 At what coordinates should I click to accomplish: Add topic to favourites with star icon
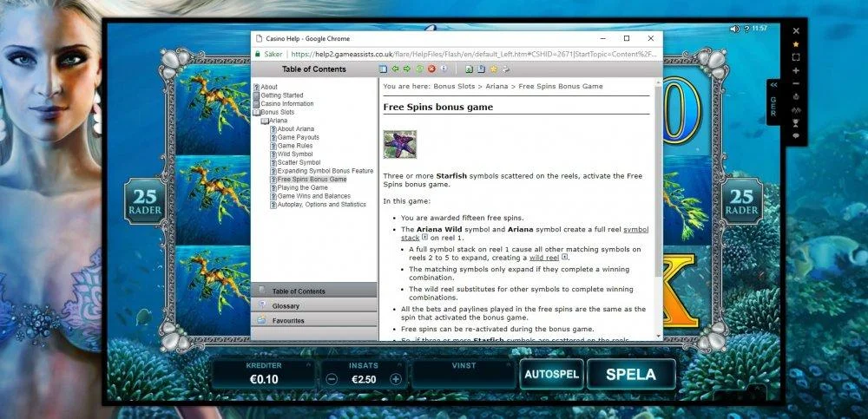pos(493,69)
